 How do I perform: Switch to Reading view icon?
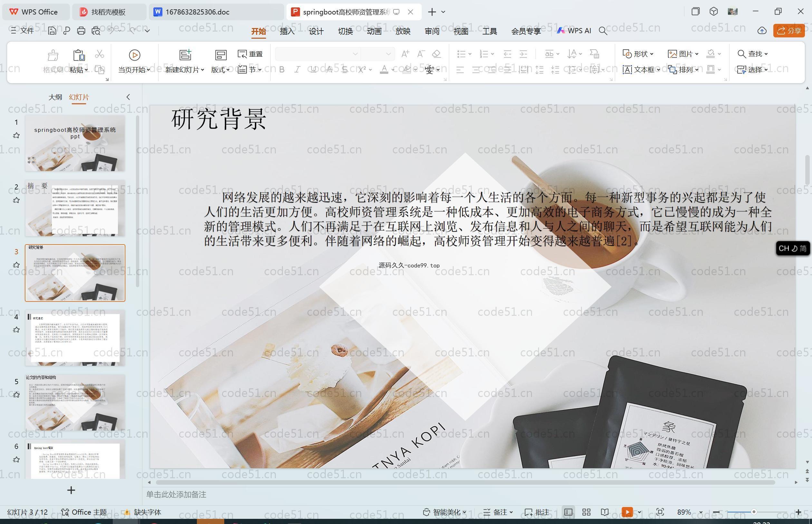point(605,512)
